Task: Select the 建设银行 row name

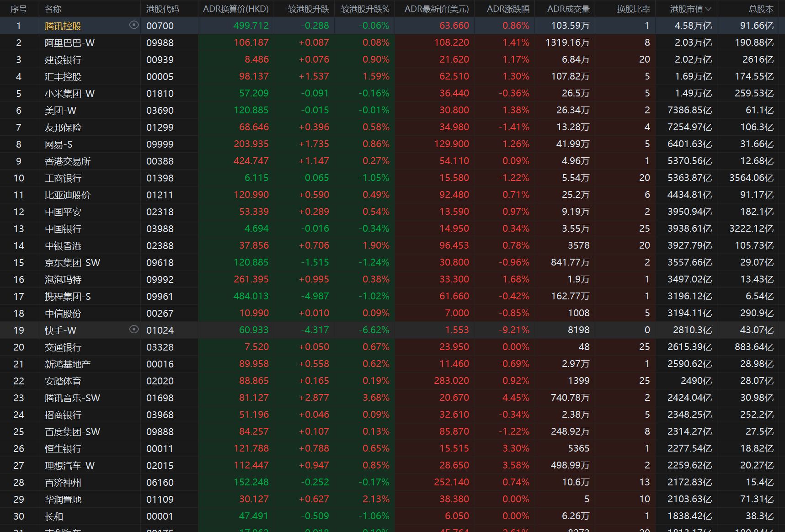Action: [63, 60]
